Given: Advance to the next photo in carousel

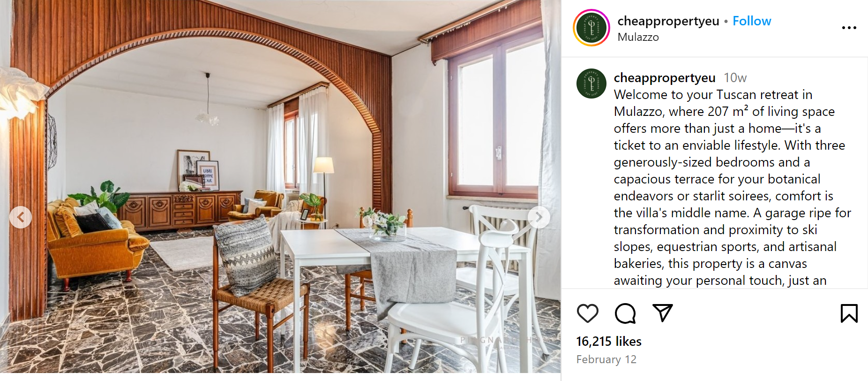Looking at the screenshot, I should coord(539,217).
